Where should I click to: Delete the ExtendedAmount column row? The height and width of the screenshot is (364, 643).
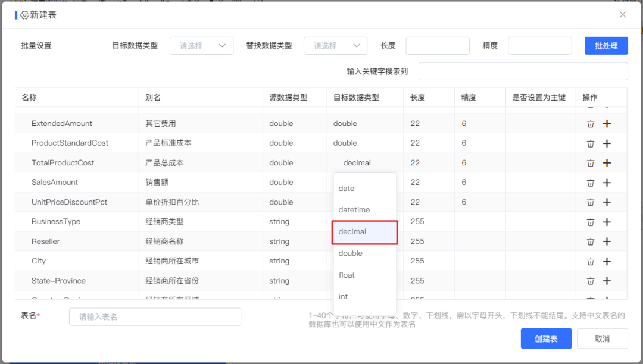point(590,123)
